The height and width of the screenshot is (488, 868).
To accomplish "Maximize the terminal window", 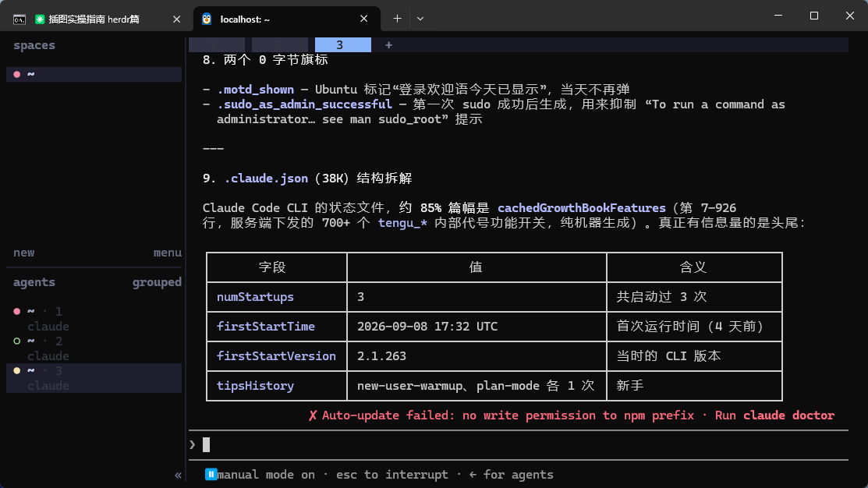I will click(813, 16).
